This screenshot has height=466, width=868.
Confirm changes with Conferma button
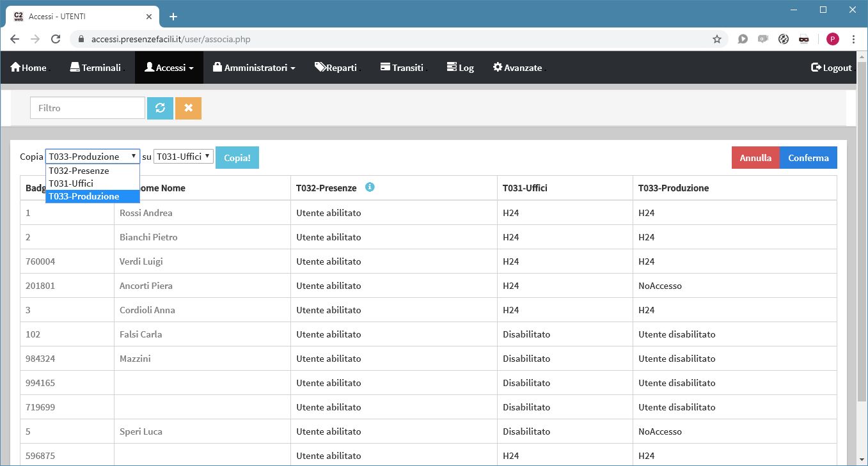(808, 158)
